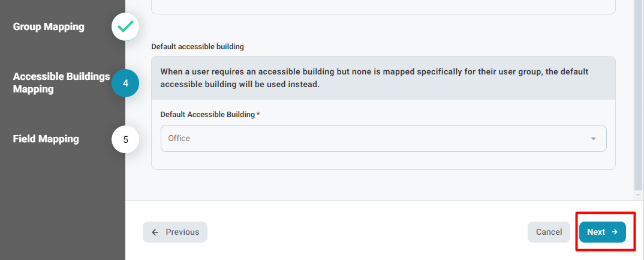Click the Default Accessible Building field label
Image resolution: width=644 pixels, height=260 pixels.
point(210,114)
